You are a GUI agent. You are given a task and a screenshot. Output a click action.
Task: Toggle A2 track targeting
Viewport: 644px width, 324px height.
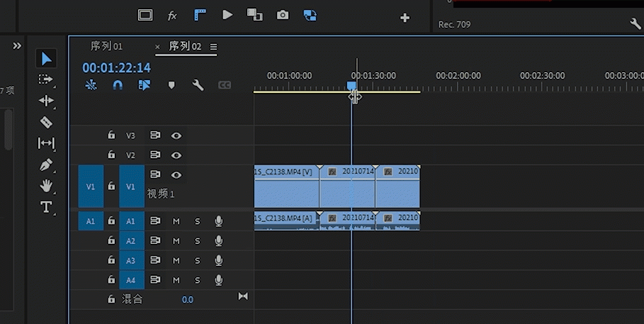pos(132,241)
